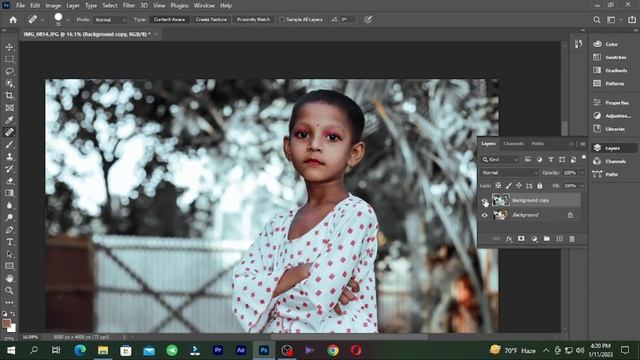The width and height of the screenshot is (640, 360).
Task: Open the Filter menu
Action: (129, 6)
